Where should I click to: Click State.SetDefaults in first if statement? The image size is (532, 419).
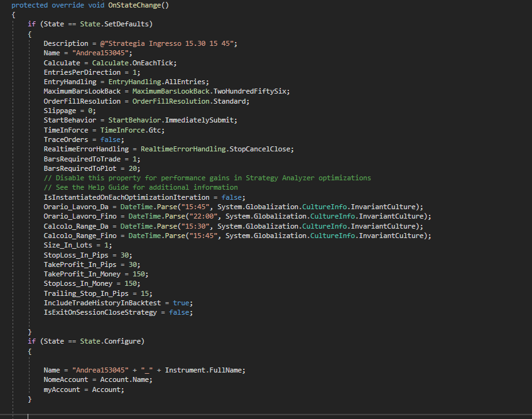click(x=114, y=24)
